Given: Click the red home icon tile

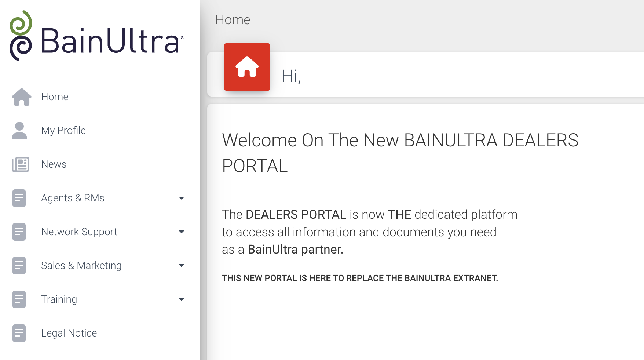Looking at the screenshot, I should tap(247, 67).
